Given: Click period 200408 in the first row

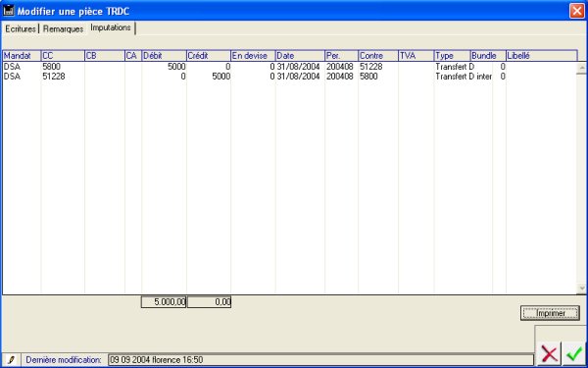Looking at the screenshot, I should [x=340, y=67].
